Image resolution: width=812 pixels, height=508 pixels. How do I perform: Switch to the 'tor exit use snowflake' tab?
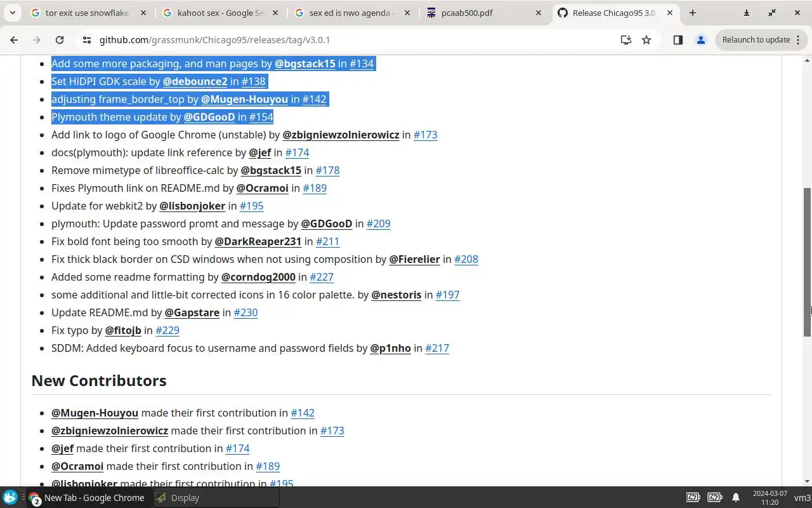[x=87, y=13]
